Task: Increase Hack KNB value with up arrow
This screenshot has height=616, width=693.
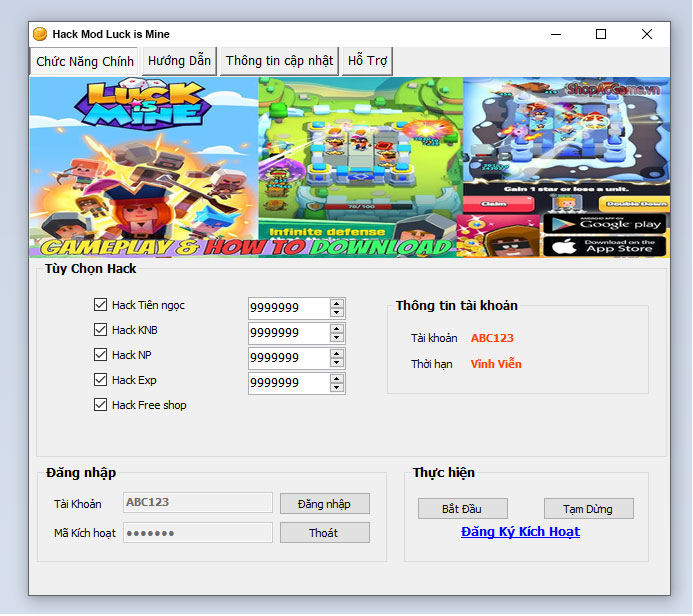Action: click(337, 329)
